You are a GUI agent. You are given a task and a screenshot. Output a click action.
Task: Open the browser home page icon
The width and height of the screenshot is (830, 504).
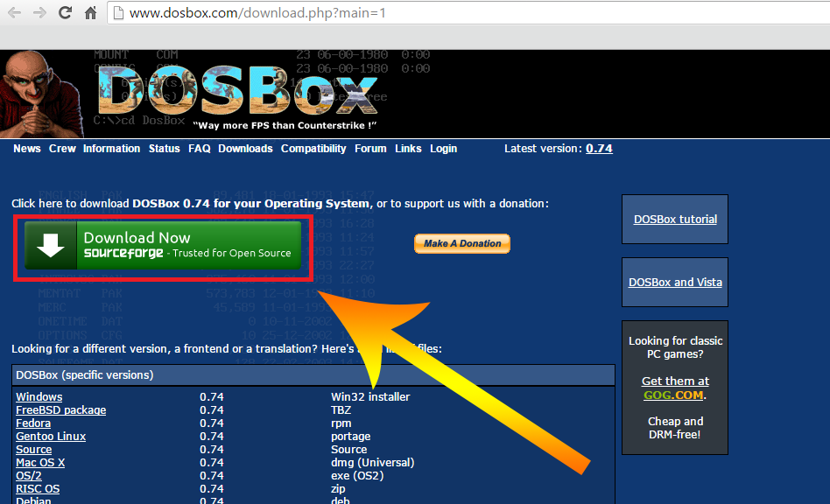90,13
